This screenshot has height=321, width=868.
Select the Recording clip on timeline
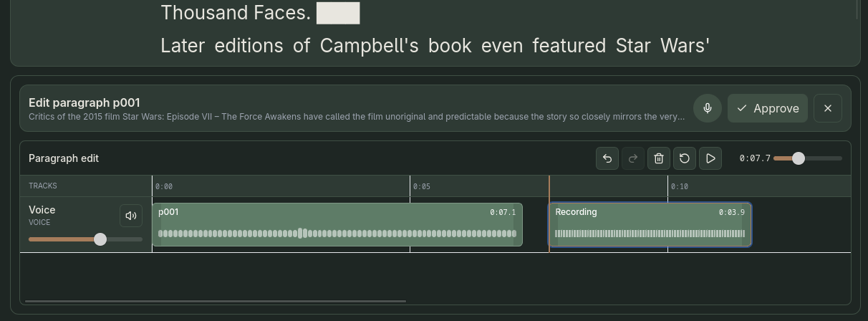[650, 224]
